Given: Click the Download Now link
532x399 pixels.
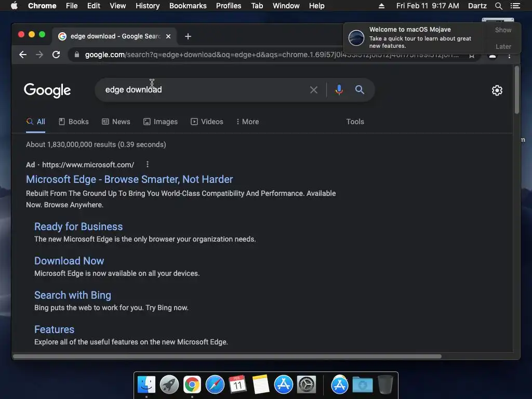Looking at the screenshot, I should (x=69, y=261).
